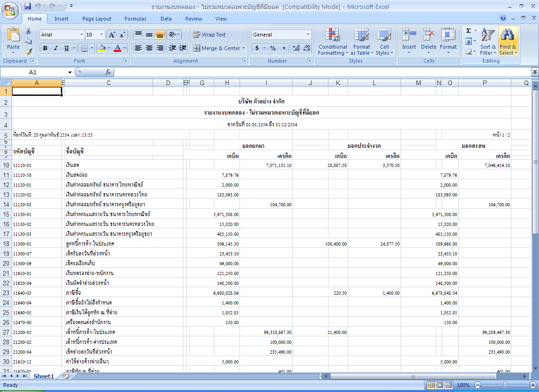Toggle Italic formatting

pos(56,48)
